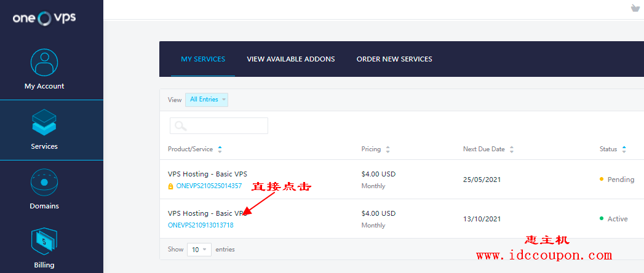Open My Account user icon

click(44, 62)
